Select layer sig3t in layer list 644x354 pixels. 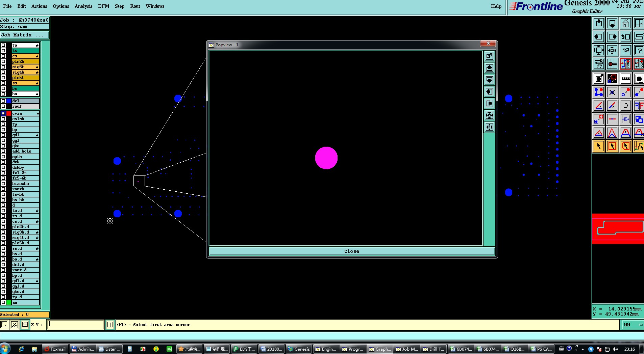(x=26, y=67)
